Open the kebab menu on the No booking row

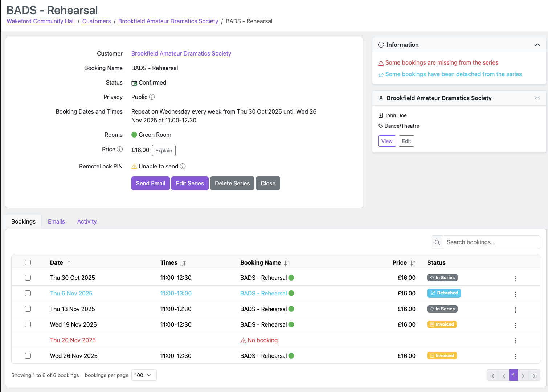515,341
